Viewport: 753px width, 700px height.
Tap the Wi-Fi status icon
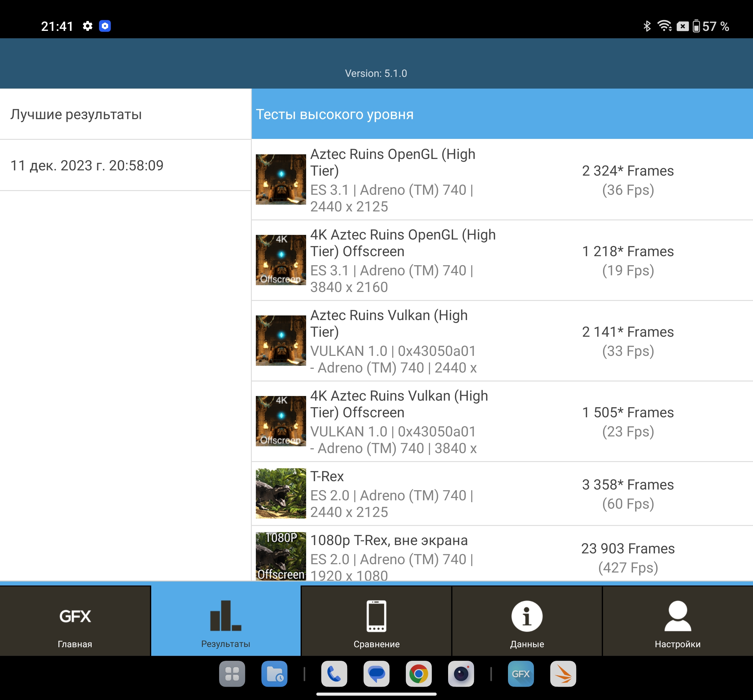tap(665, 26)
